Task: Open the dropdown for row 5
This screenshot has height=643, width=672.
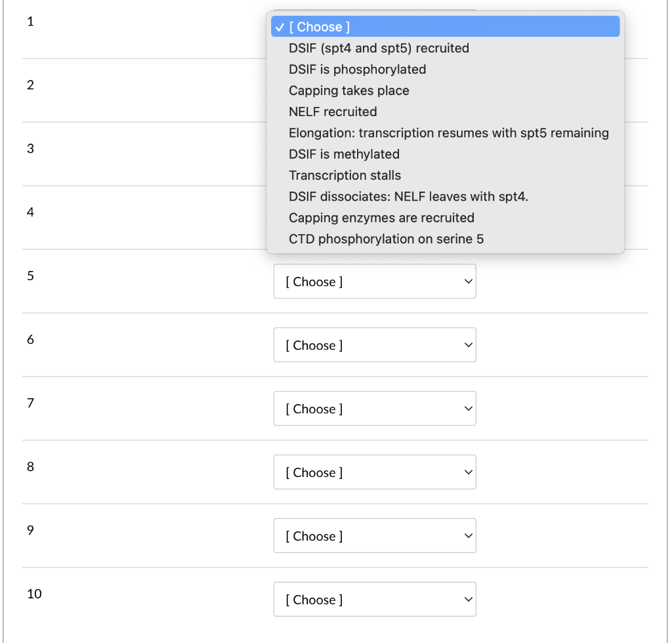Action: coord(375,281)
